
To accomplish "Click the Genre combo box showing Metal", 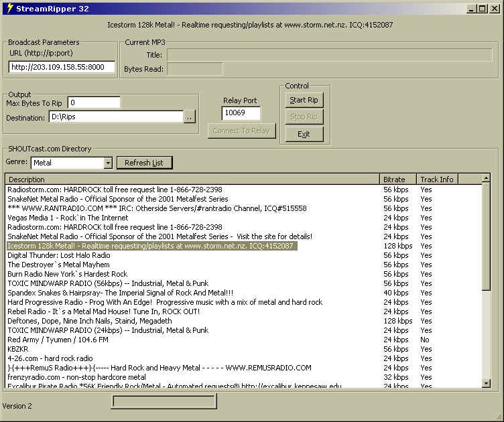I will click(72, 163).
